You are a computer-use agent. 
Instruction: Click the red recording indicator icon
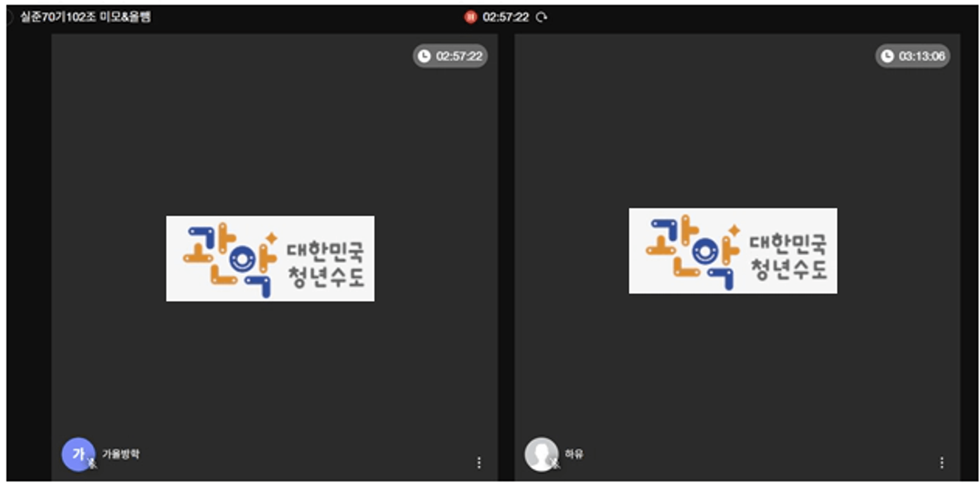470,17
